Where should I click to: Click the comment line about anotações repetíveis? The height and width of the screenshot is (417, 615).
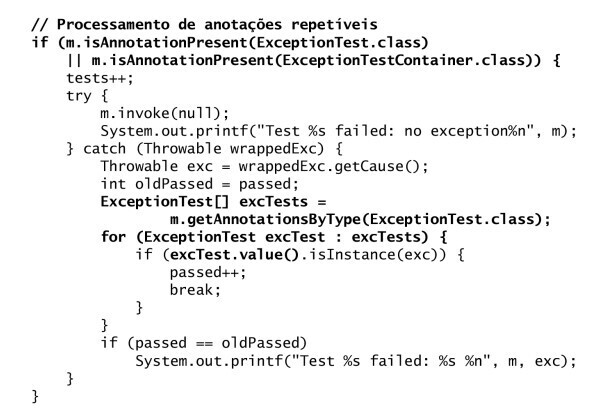pos(204,24)
